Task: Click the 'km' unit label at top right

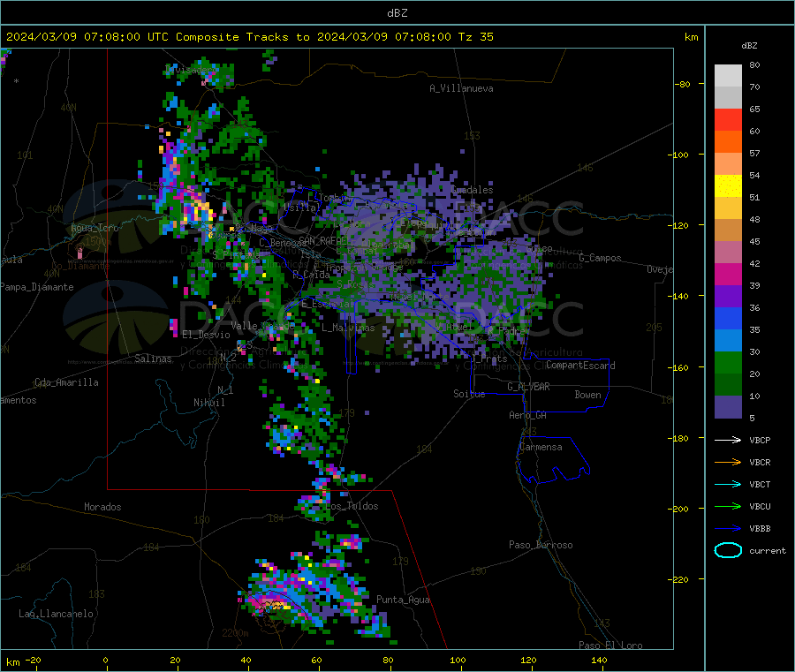Action: [691, 37]
